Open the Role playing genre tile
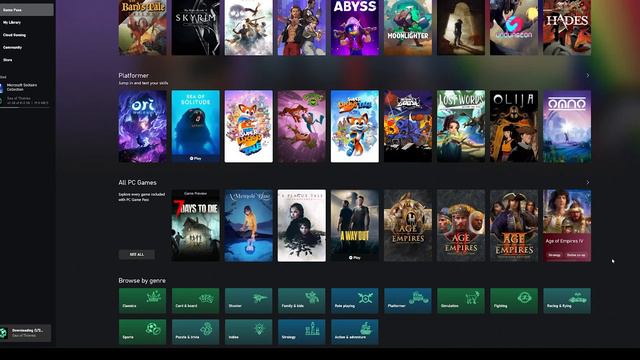This screenshot has width=640, height=360. [x=355, y=301]
